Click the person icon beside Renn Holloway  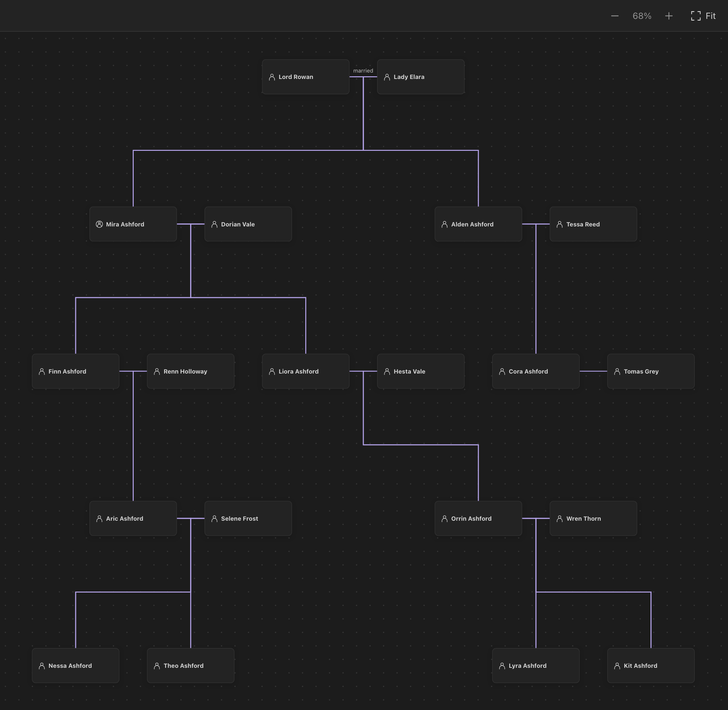coord(157,372)
